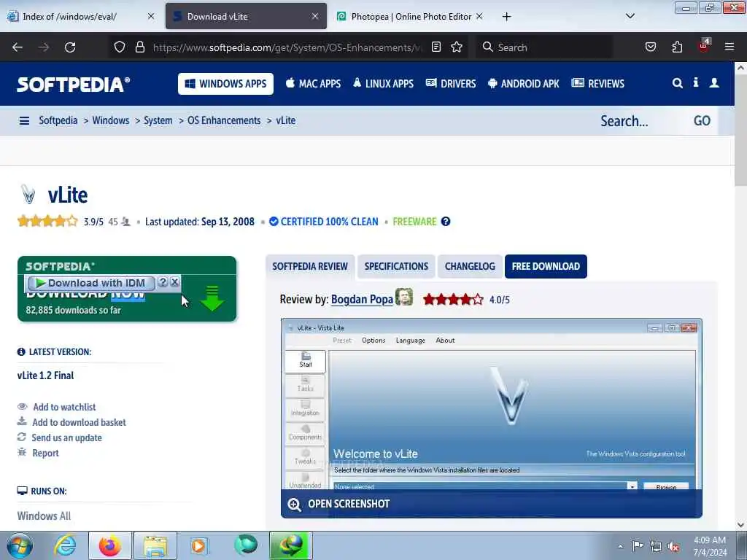
Task: Reload the page with the refresh icon
Action: click(x=70, y=47)
